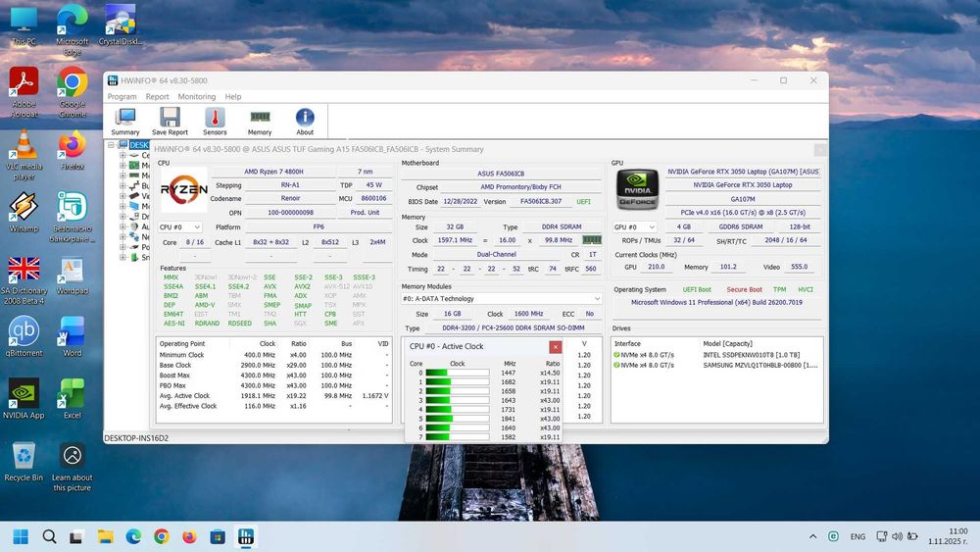This screenshot has height=552, width=980.
Task: Click the Boost Max operating point row
Action: click(x=273, y=376)
